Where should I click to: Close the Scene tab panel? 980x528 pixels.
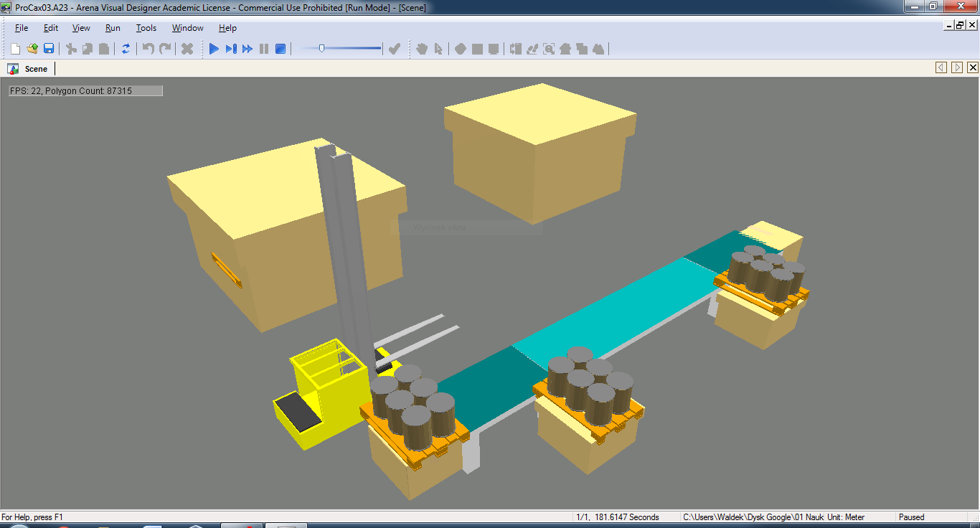pyautogui.click(x=973, y=67)
